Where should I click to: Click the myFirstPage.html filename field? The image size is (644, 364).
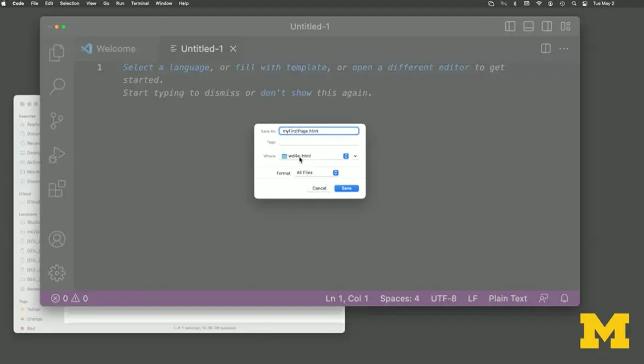[x=319, y=131]
